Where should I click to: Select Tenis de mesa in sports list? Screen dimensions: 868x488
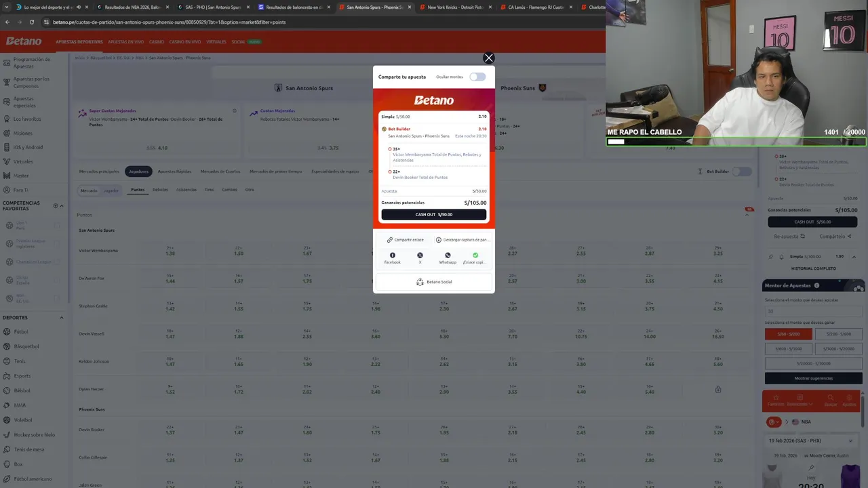coord(29,449)
